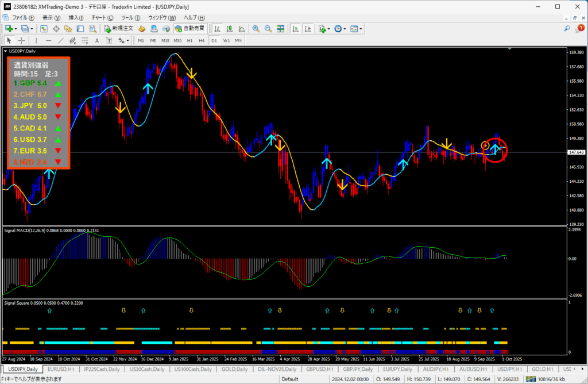Select the H4 timeframe button
This screenshot has height=384, width=588.
pos(202,40)
